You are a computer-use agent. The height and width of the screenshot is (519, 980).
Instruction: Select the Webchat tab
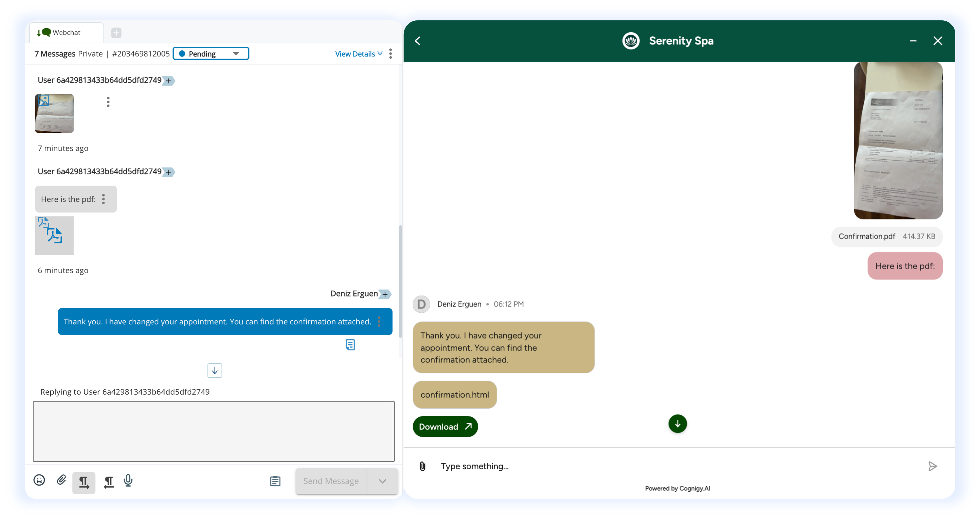tap(66, 32)
